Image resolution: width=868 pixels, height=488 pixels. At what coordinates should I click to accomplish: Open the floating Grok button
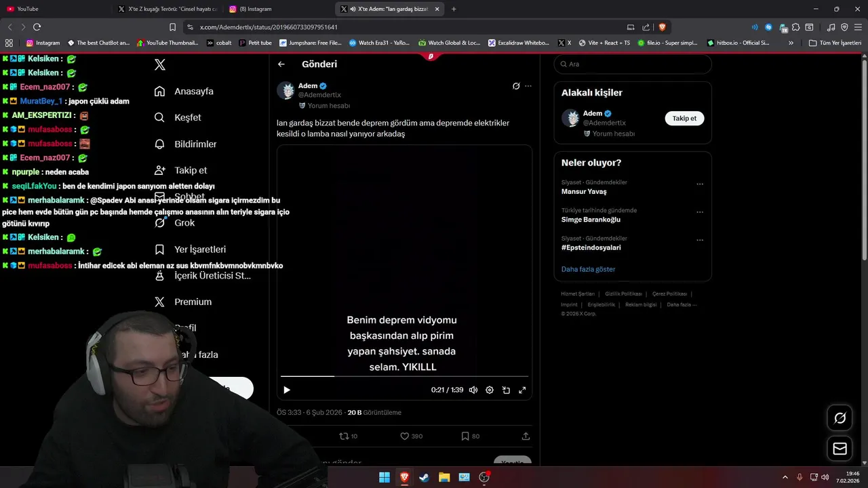click(840, 418)
